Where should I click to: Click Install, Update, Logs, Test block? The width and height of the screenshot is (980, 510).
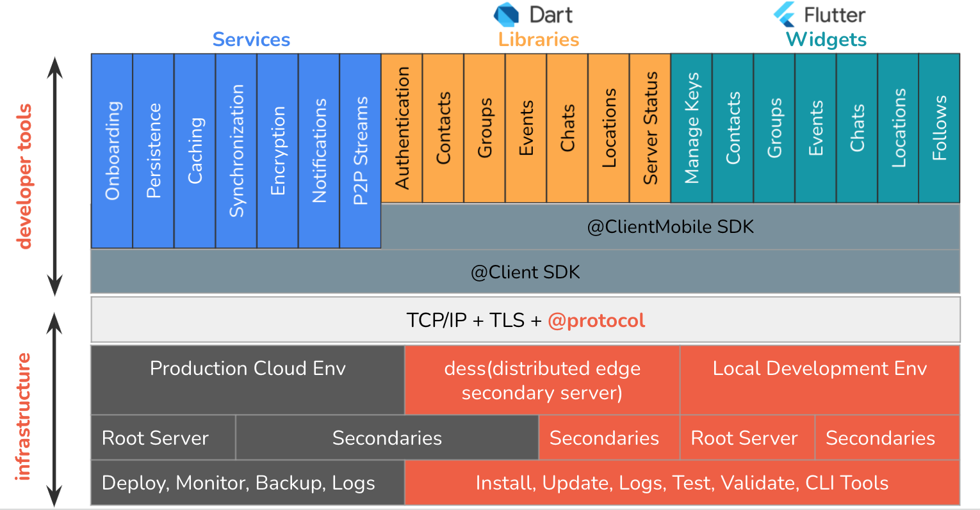(x=682, y=482)
